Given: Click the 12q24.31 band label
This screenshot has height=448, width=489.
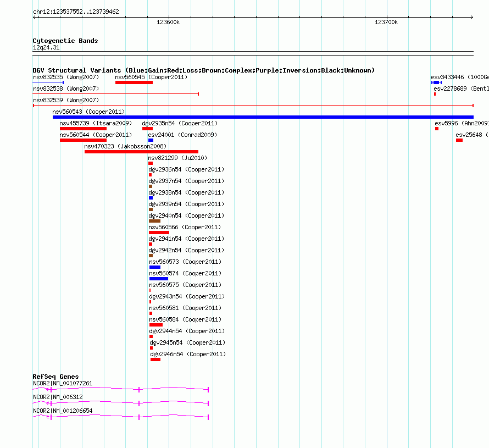Looking at the screenshot, I should (x=46, y=47).
